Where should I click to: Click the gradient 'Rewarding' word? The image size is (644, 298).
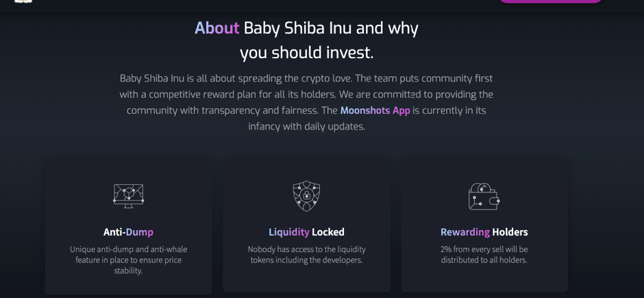point(465,232)
